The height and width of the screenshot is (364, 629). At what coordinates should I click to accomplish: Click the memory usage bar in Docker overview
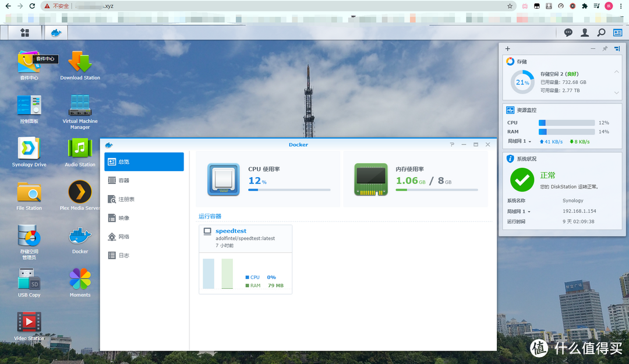437,190
